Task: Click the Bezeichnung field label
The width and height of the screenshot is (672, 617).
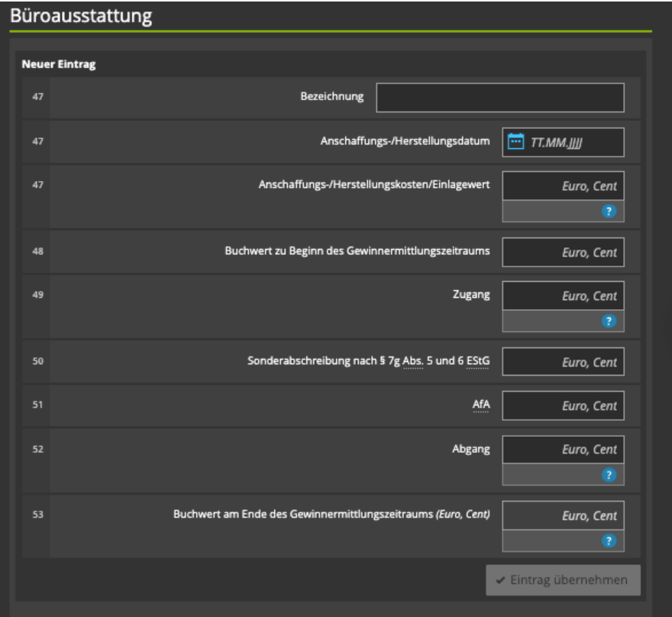Action: pyautogui.click(x=332, y=97)
